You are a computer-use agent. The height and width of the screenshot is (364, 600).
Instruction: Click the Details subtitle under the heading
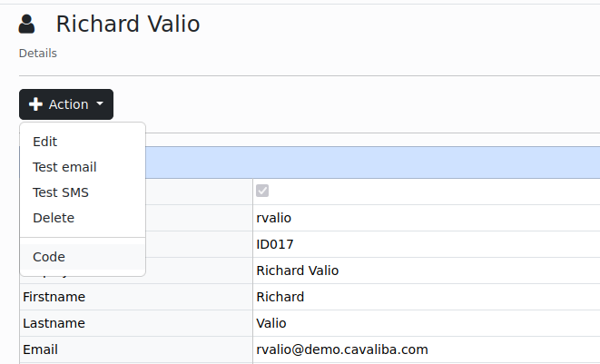tap(38, 54)
